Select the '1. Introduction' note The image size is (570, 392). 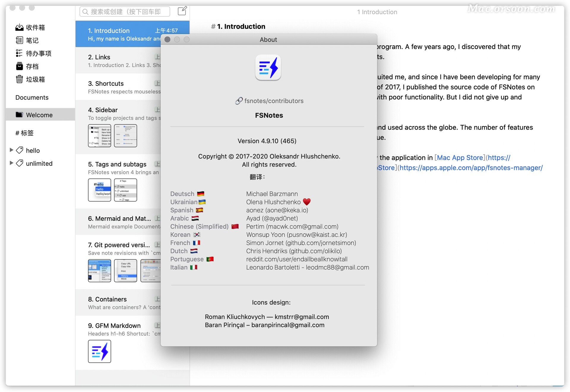pos(132,34)
